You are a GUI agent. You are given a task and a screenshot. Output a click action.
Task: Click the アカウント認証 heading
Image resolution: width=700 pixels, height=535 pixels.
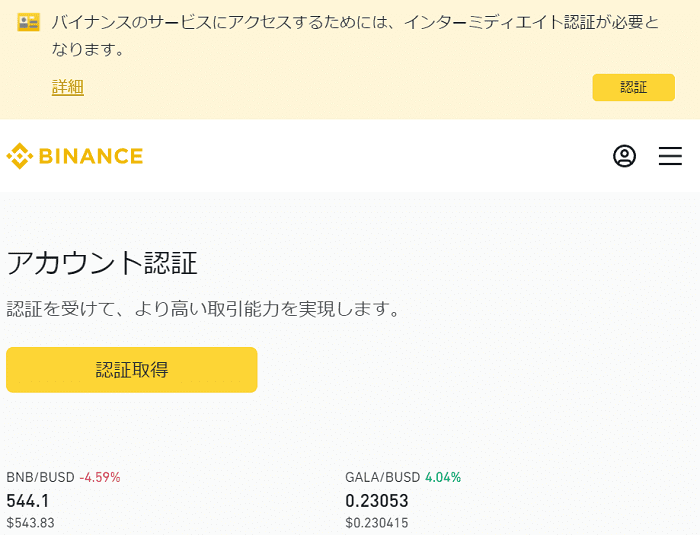(102, 263)
